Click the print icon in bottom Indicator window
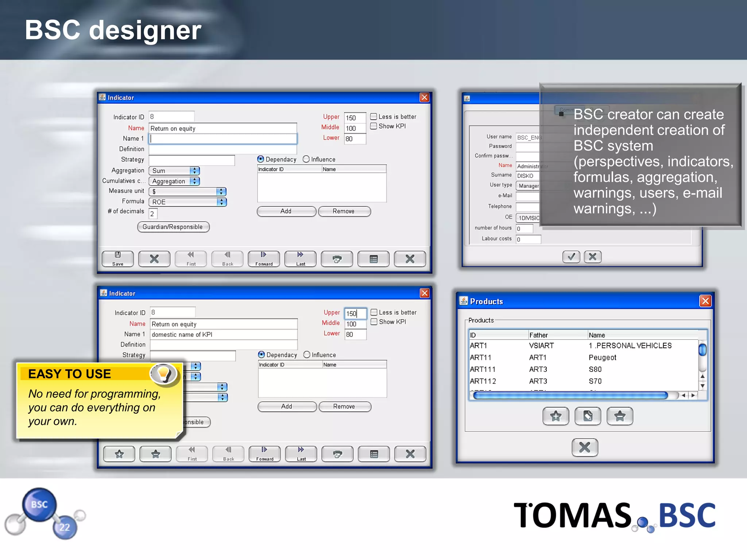Viewport: 747px width, 560px height. 338,454
